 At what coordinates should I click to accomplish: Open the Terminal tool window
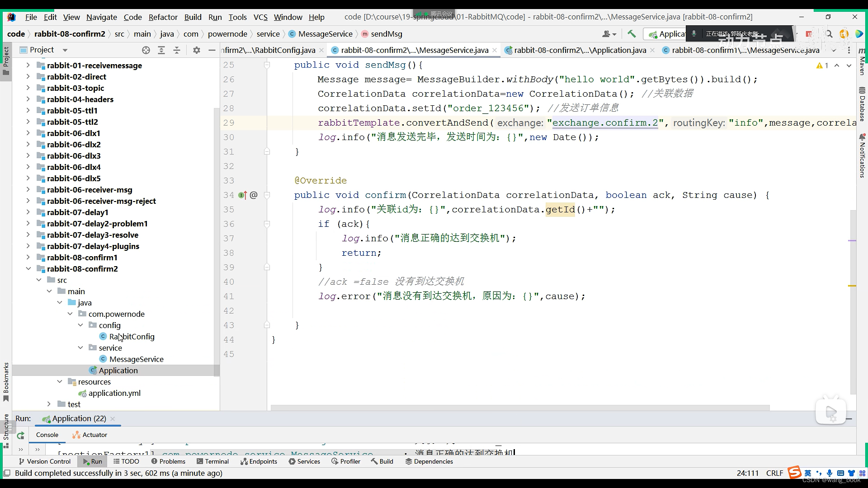coord(212,461)
